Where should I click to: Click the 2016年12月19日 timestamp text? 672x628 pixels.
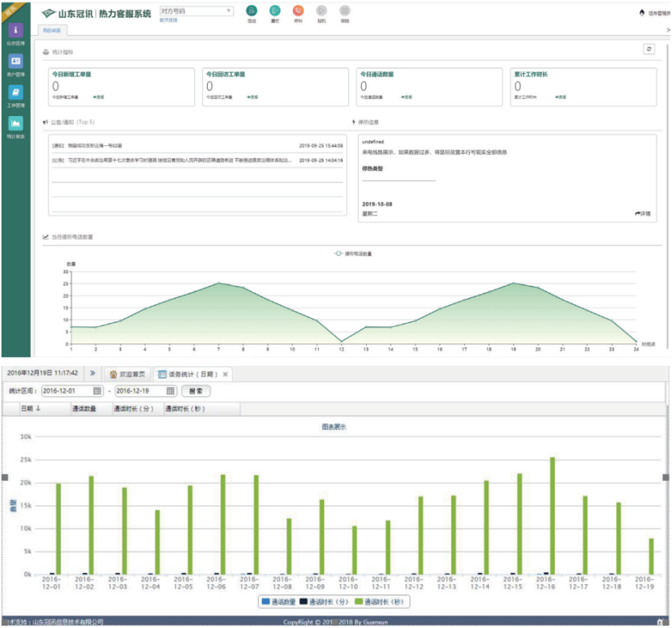pyautogui.click(x=43, y=373)
